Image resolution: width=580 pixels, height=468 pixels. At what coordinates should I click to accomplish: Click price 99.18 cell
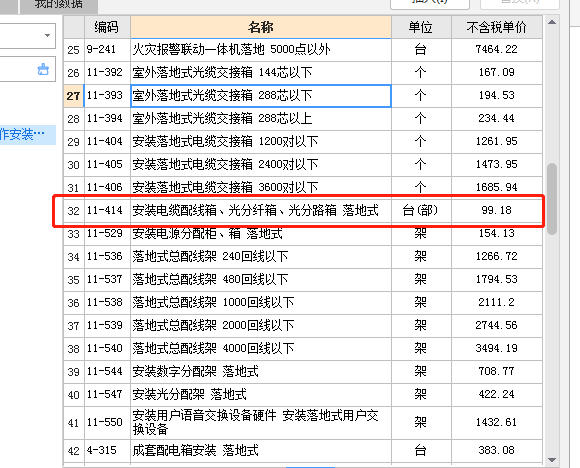click(496, 211)
